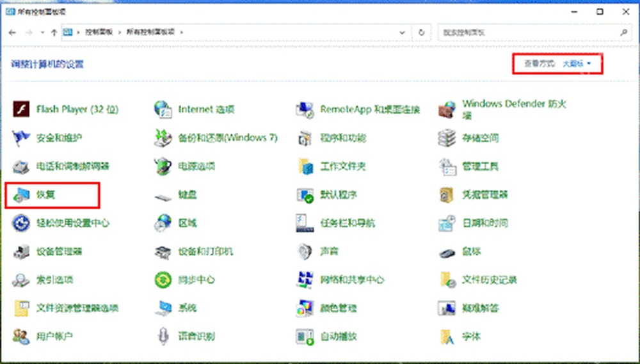
Task: Open the 电源选项 battery icon
Action: [x=163, y=166]
